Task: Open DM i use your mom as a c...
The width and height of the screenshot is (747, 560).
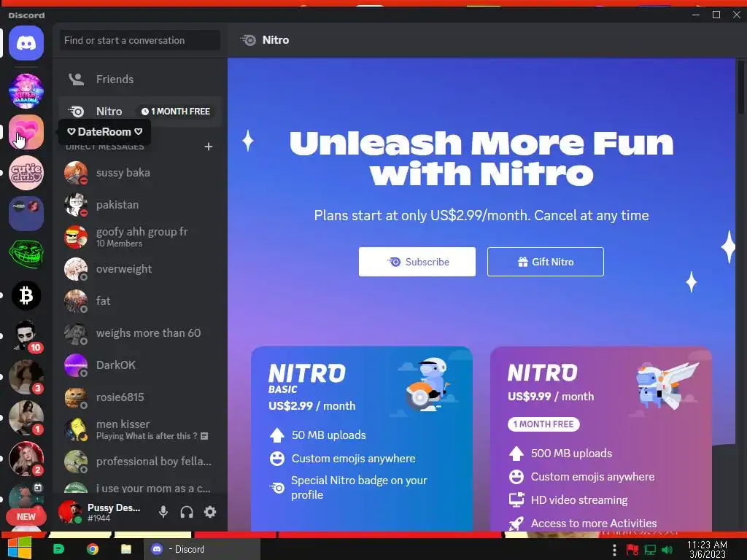Action: [x=140, y=488]
